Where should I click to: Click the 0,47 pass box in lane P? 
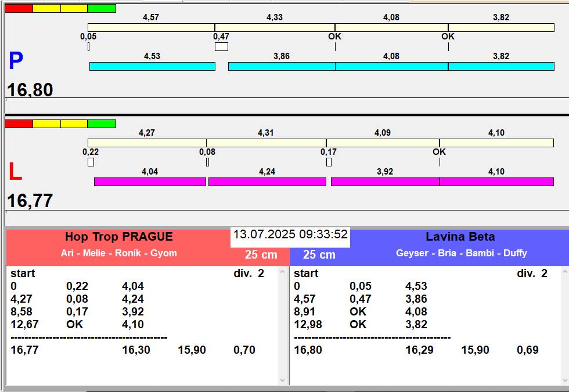coord(221,47)
